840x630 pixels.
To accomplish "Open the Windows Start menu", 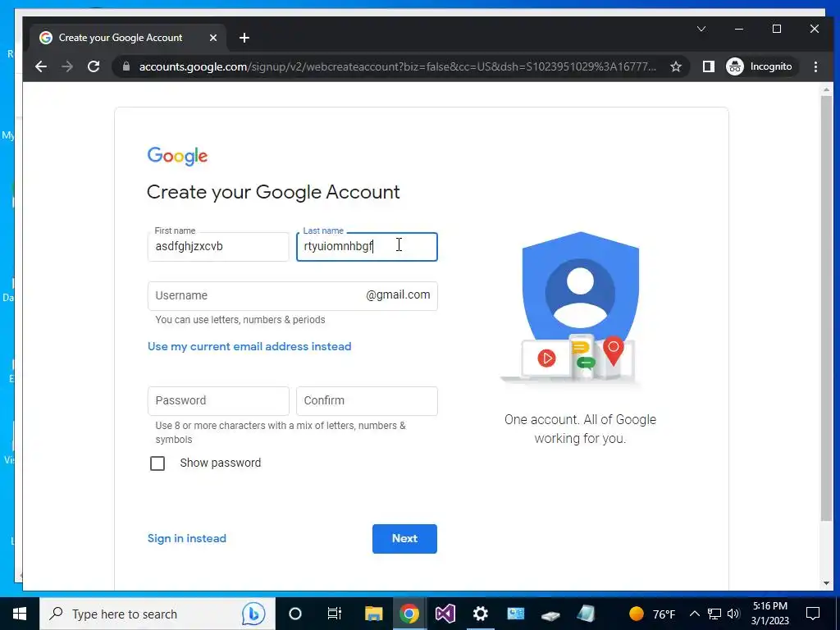I will [20, 614].
